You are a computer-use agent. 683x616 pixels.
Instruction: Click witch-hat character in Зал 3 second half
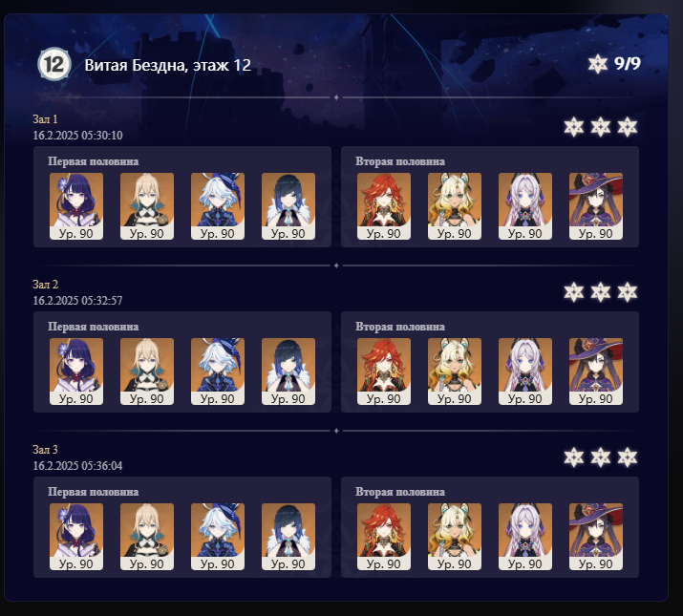click(596, 537)
